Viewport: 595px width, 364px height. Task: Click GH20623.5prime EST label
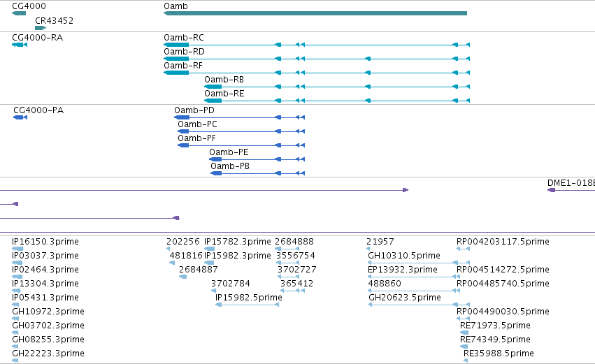click(x=405, y=298)
